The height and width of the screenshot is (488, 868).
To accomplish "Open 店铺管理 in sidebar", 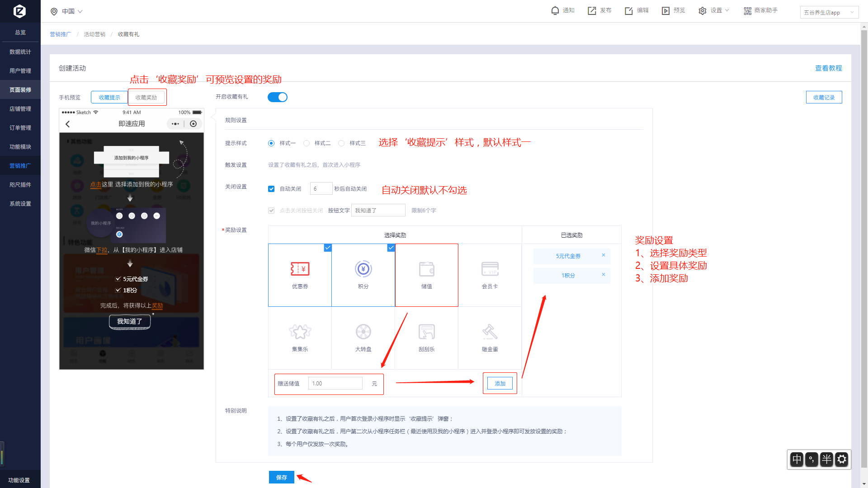I will coord(20,109).
